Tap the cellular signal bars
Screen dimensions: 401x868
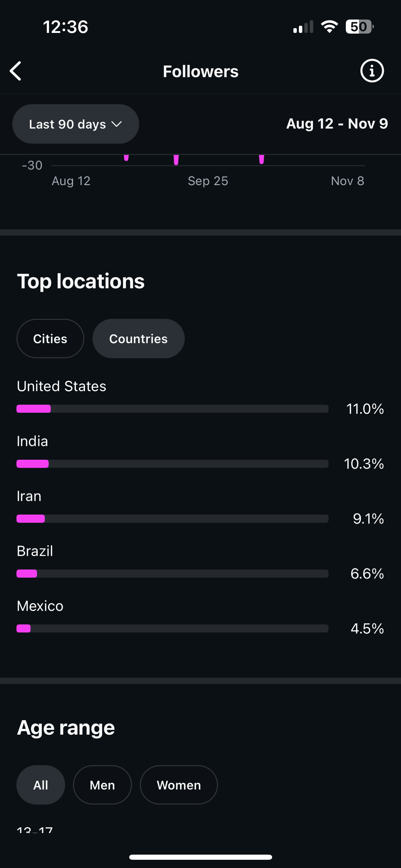303,27
